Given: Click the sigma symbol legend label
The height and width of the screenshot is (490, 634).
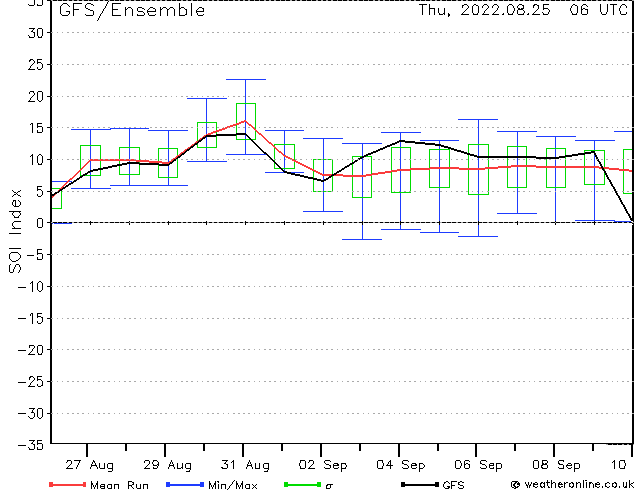Looking at the screenshot, I should [329, 486].
